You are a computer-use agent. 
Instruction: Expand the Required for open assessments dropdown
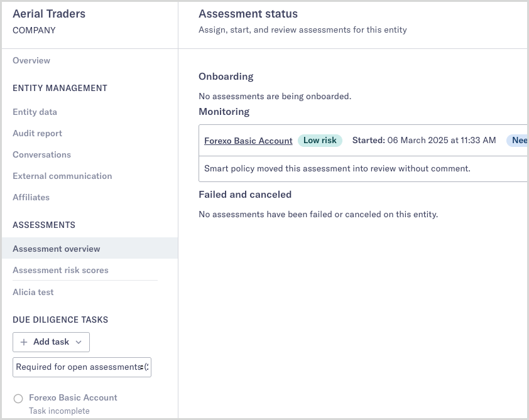coord(82,367)
